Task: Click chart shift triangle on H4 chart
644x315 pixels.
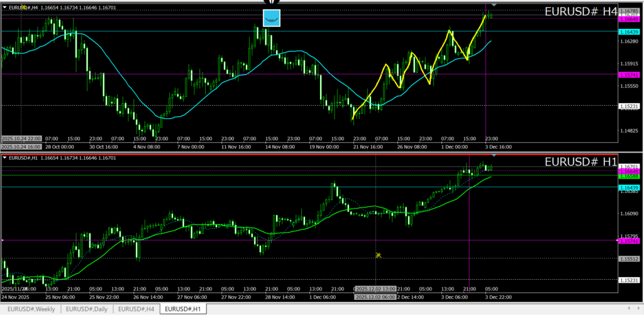Action: pos(494,5)
